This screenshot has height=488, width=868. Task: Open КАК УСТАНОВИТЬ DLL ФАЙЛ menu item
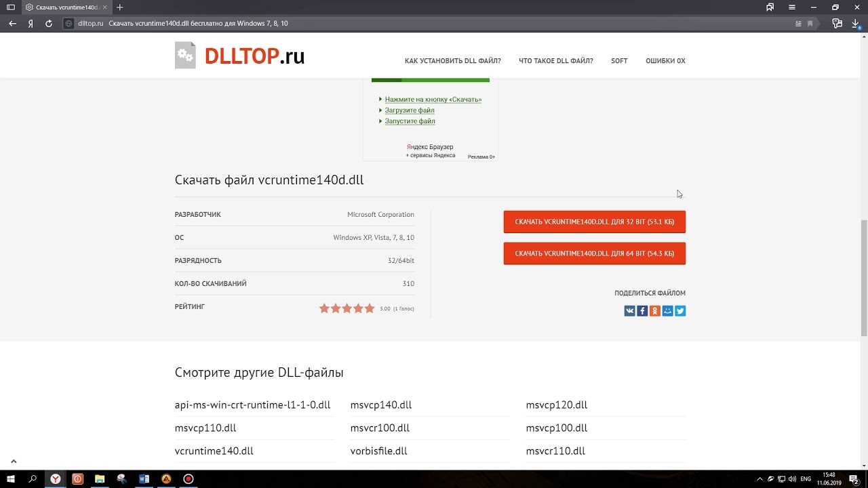point(453,61)
